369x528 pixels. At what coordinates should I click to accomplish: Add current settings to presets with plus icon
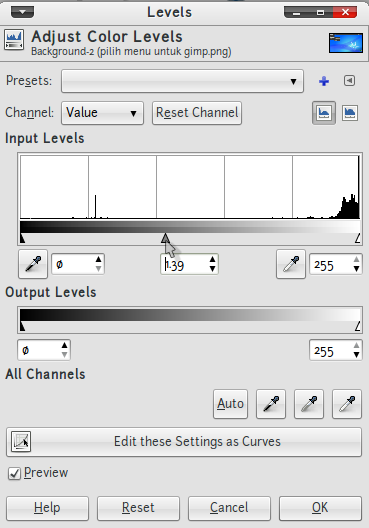pos(324,81)
